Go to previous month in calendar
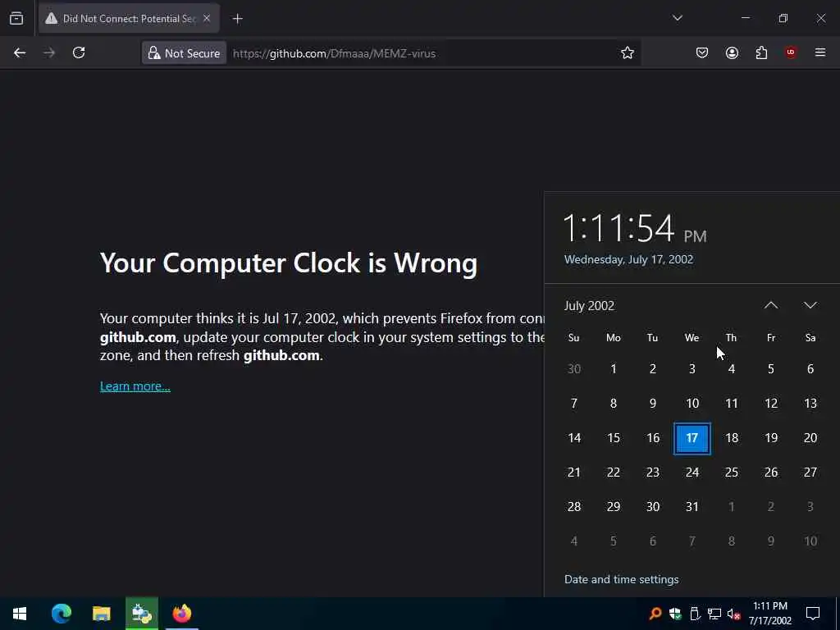The height and width of the screenshot is (630, 840). [x=771, y=305]
